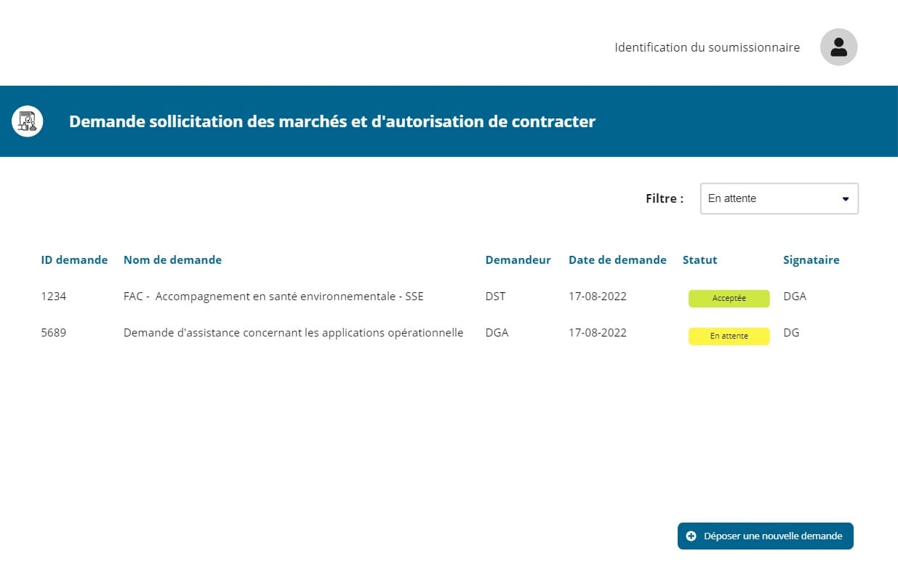The image size is (898, 588).
Task: Click the DGA demandeur cell in row 5689
Action: click(x=497, y=333)
